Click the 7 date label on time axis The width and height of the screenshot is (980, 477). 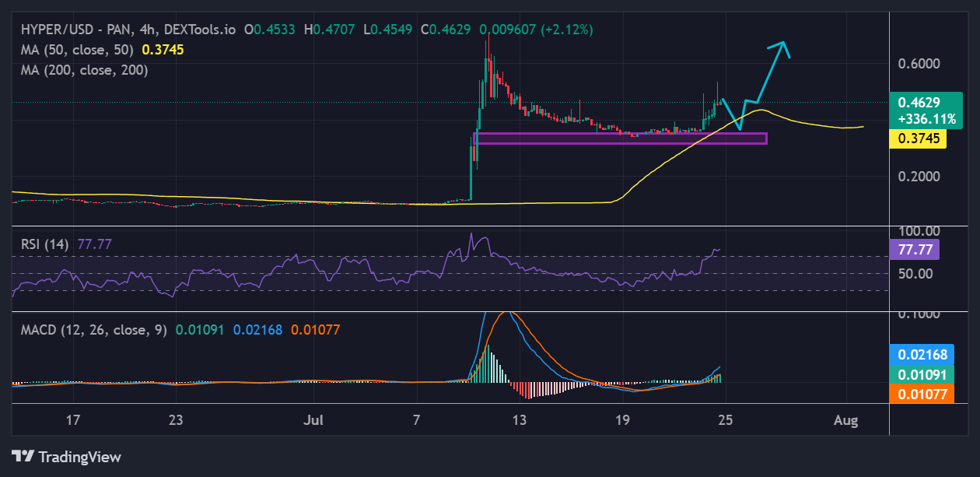tap(417, 421)
